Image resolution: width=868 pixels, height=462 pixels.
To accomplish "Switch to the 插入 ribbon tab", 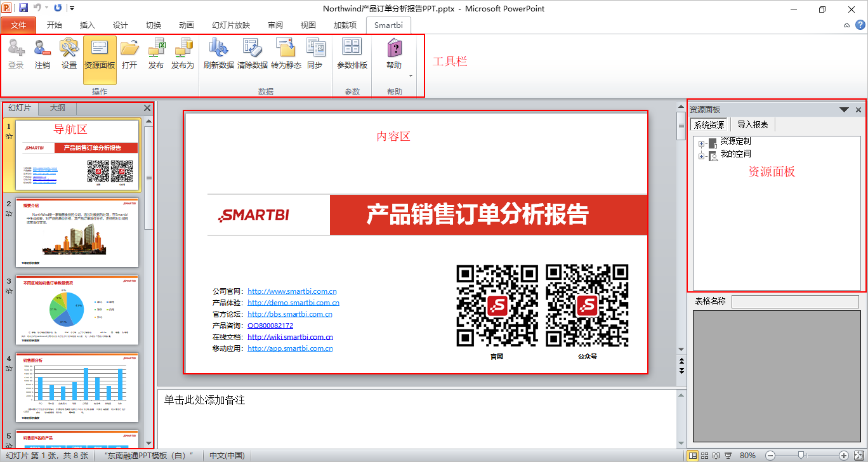I will (87, 25).
